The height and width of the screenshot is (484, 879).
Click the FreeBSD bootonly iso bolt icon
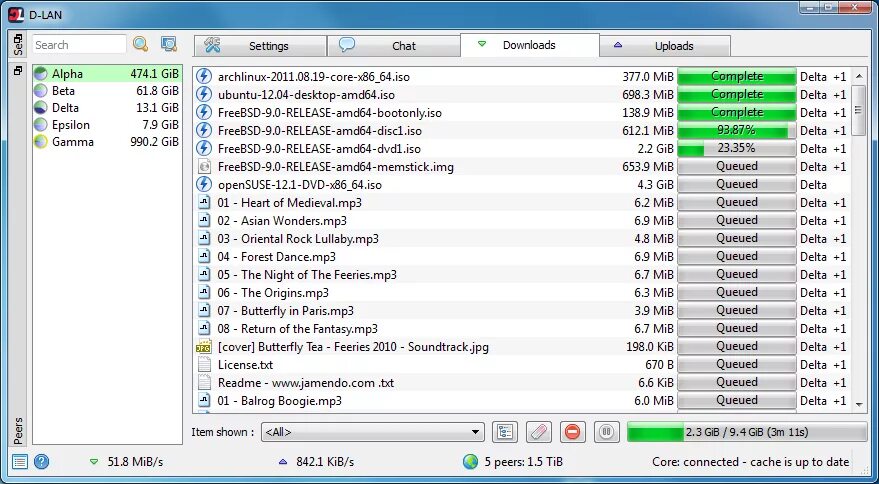click(x=204, y=112)
